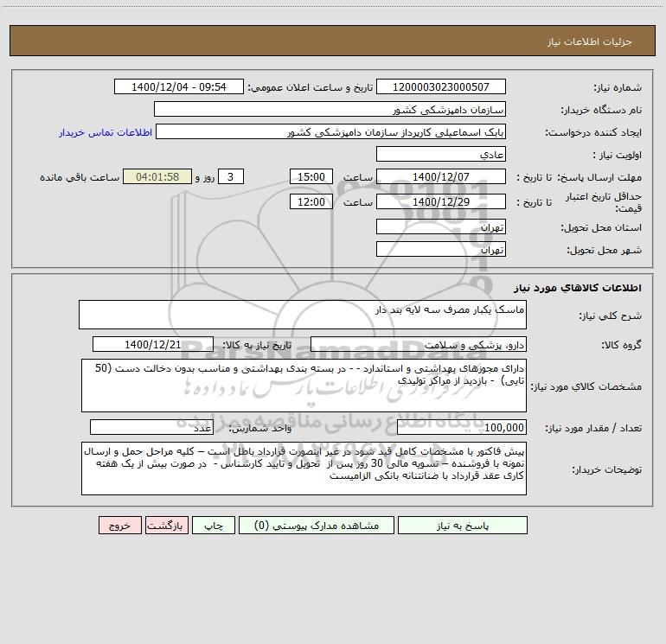Open اطلاعات تماس خریدار link
The image size is (666, 644).
tap(106, 132)
